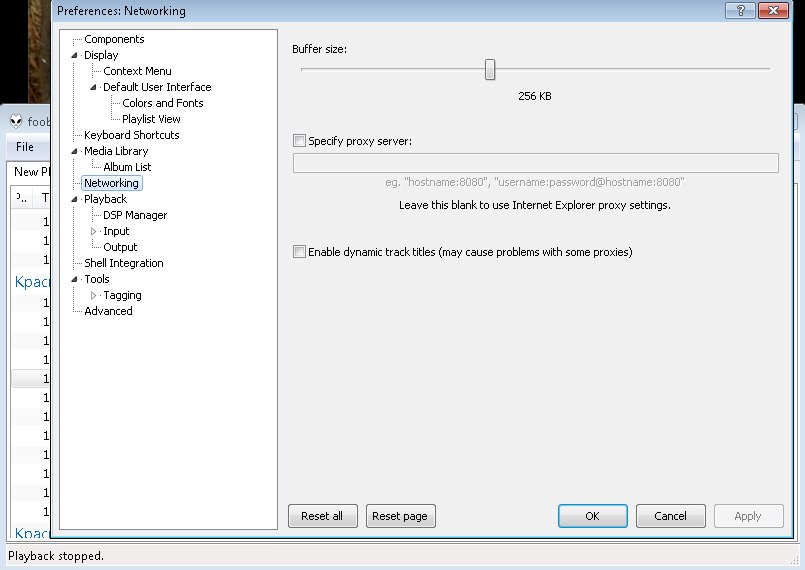Enable the Specify proxy server checkbox
This screenshot has height=570, width=805.
[299, 140]
